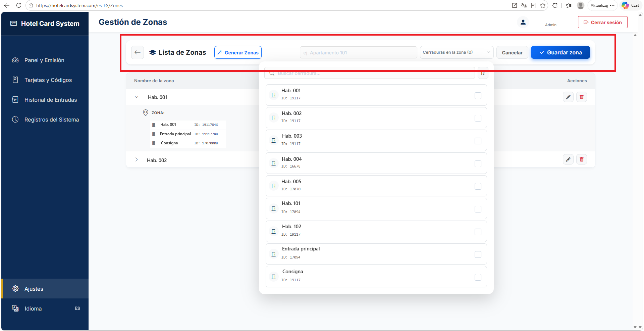
Task: Click the back arrow next to Lista de Zonas
Action: click(x=138, y=52)
